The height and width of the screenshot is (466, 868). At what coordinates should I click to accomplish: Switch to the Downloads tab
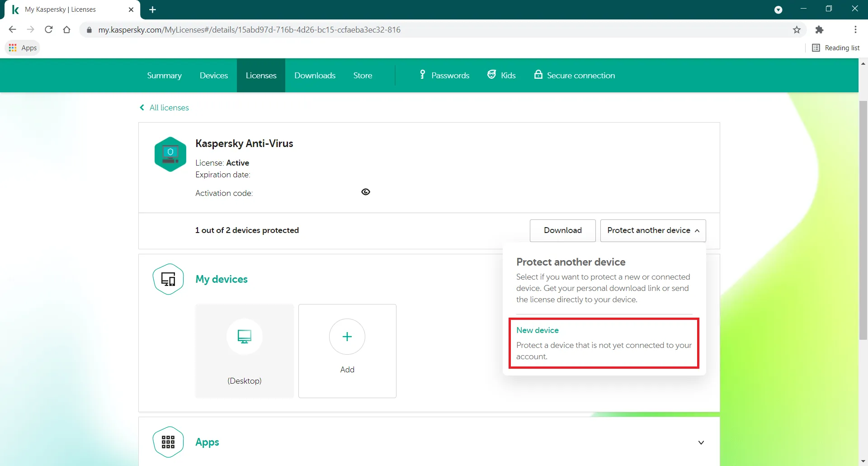pos(315,75)
